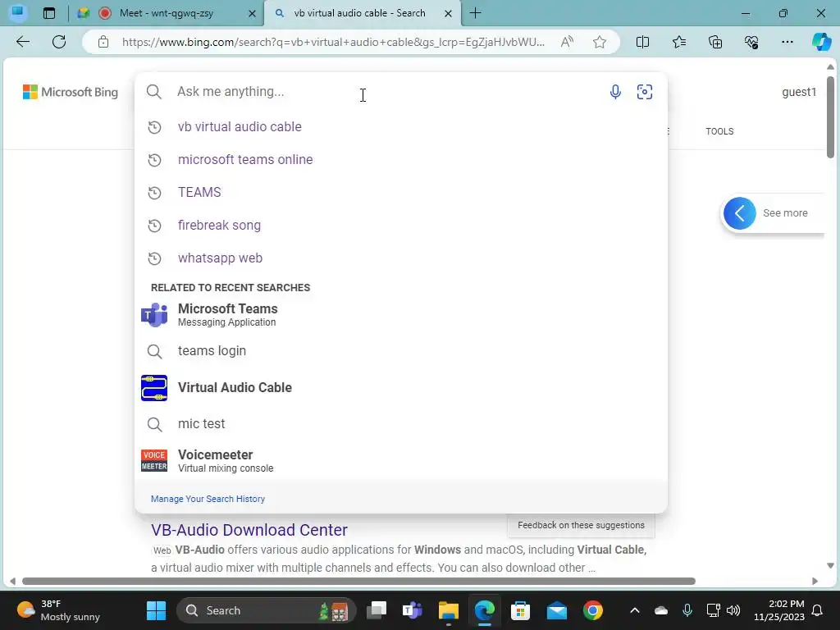Open Mail app from taskbar
The width and height of the screenshot is (840, 630).
(557, 610)
